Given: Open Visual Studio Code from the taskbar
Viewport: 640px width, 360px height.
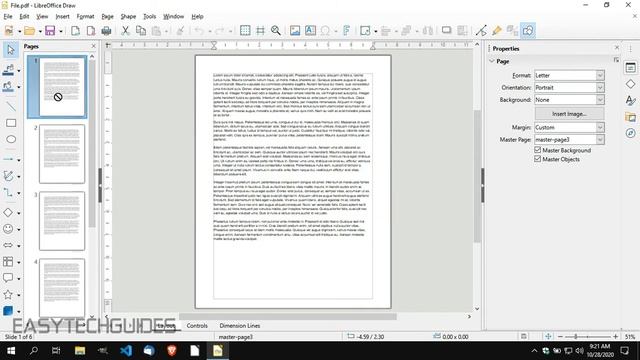Looking at the screenshot, I should point(126,351).
